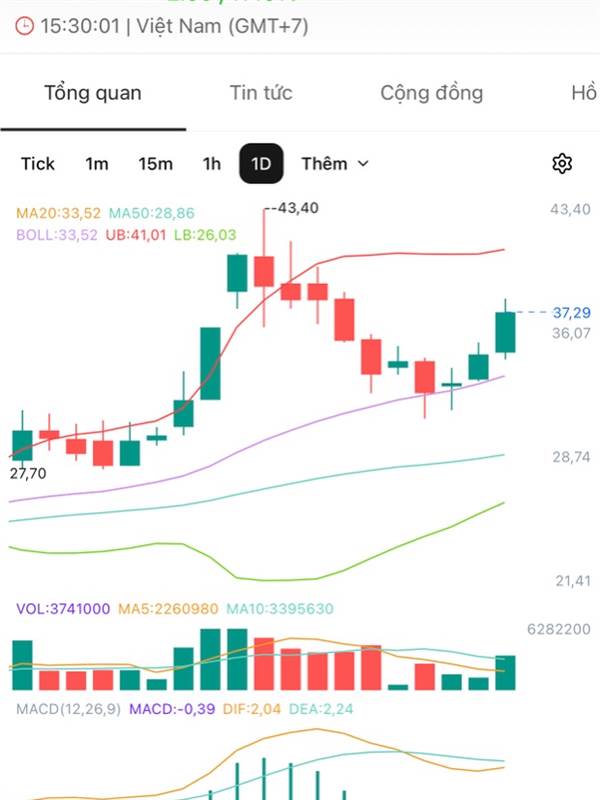Switch to the Tổng quan tab

pyautogui.click(x=93, y=93)
